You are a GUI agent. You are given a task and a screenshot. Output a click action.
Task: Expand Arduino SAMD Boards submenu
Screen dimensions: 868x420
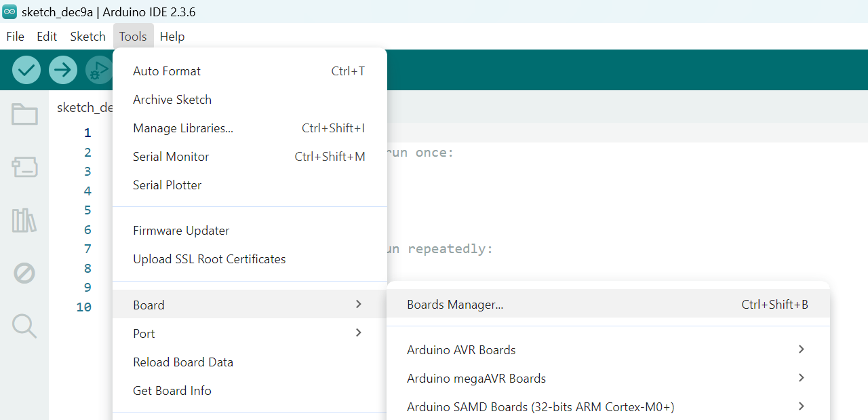[801, 406]
